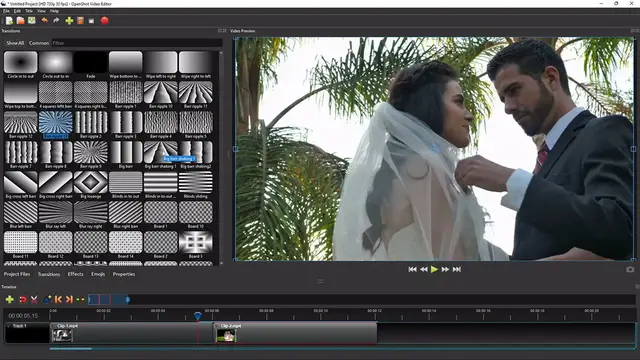Center the timeline on playhead icon
The height and width of the screenshot is (360, 640).
click(80, 300)
